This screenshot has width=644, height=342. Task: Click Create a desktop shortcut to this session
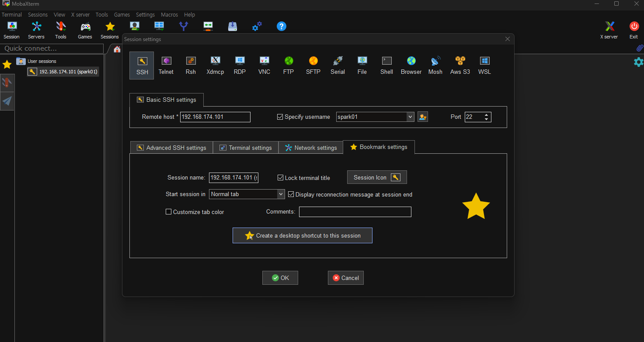pos(303,235)
